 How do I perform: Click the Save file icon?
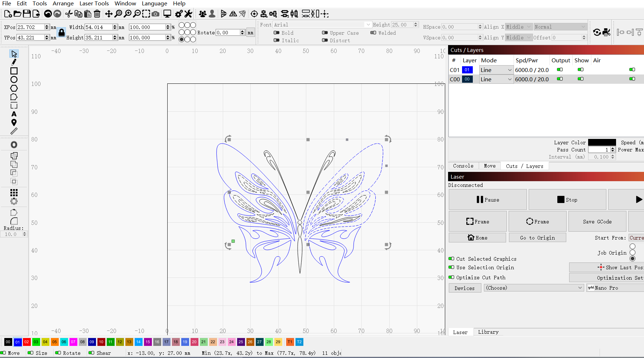[27, 14]
